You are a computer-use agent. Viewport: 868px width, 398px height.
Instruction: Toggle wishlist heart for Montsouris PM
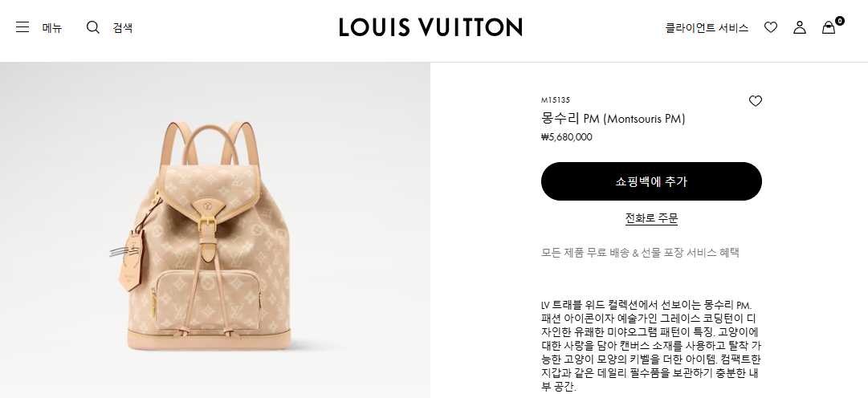point(755,101)
